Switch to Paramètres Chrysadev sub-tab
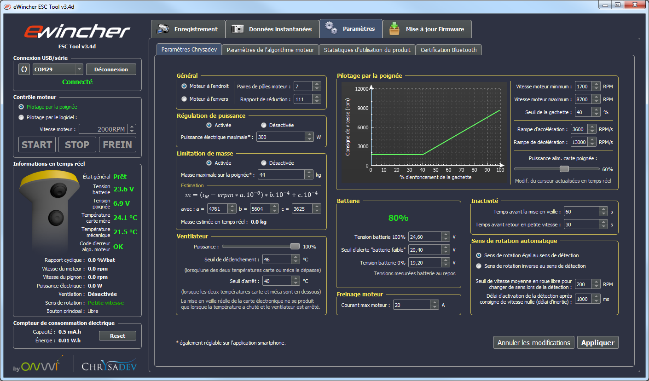The height and width of the screenshot is (381, 649). point(189,50)
